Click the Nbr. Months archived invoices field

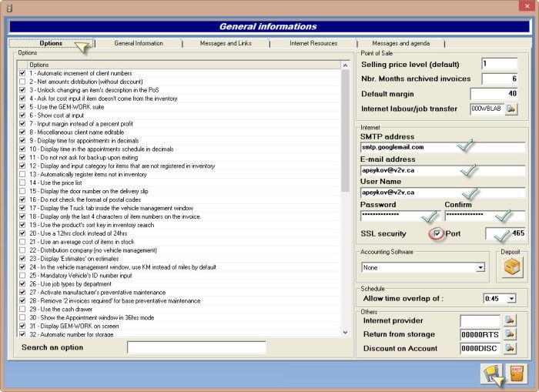[x=500, y=79]
